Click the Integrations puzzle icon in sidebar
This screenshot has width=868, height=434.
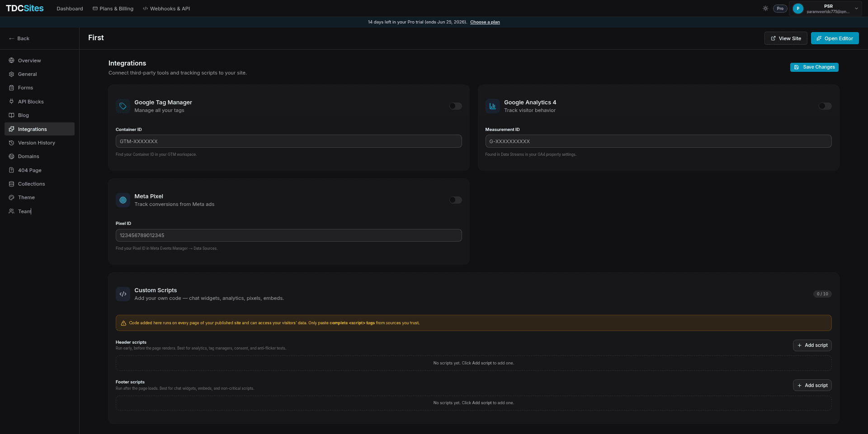[x=11, y=129]
